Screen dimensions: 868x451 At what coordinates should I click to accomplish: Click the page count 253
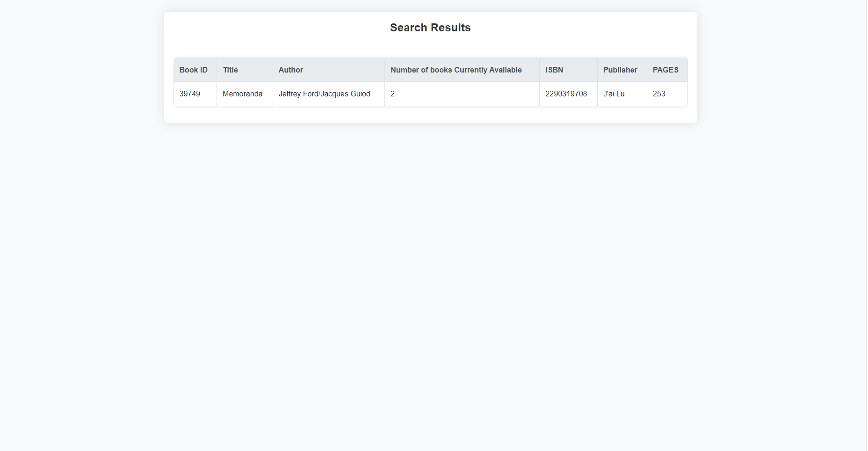coord(658,94)
